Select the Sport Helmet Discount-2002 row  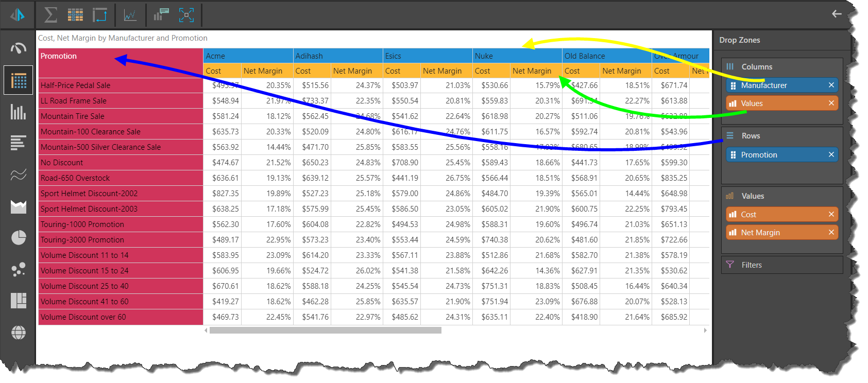pos(121,194)
